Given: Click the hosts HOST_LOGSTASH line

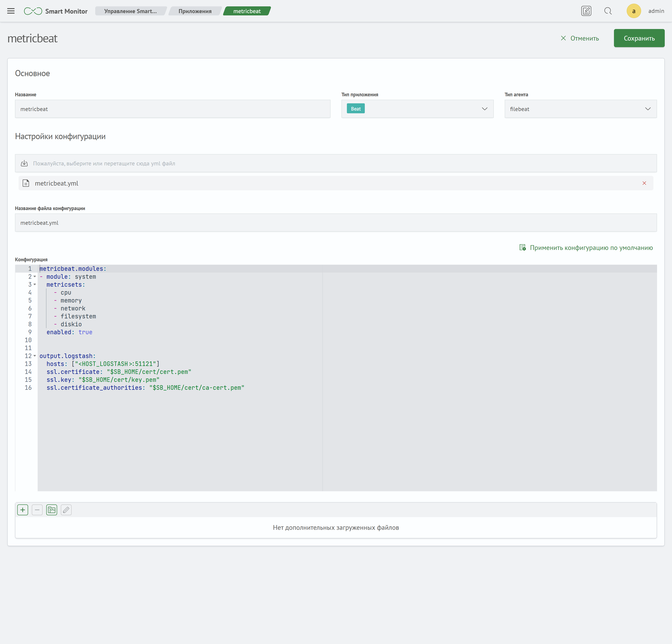Looking at the screenshot, I should (x=103, y=364).
